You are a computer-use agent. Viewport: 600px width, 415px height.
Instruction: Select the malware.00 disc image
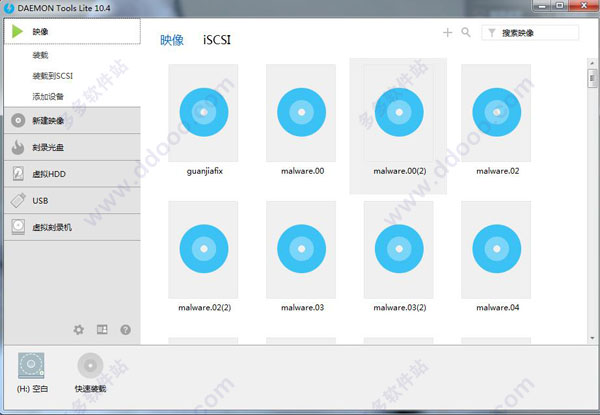[301, 112]
